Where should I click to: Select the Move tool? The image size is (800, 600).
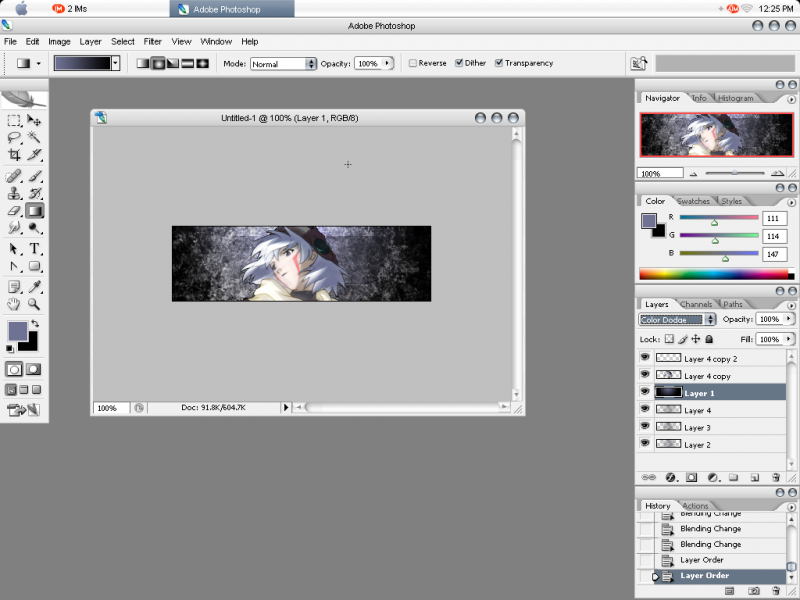click(34, 120)
